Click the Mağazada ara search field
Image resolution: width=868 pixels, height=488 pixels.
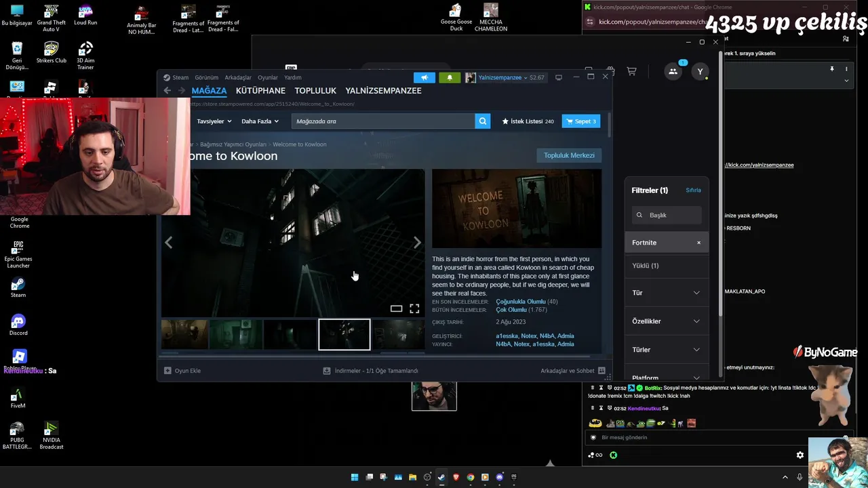point(383,121)
